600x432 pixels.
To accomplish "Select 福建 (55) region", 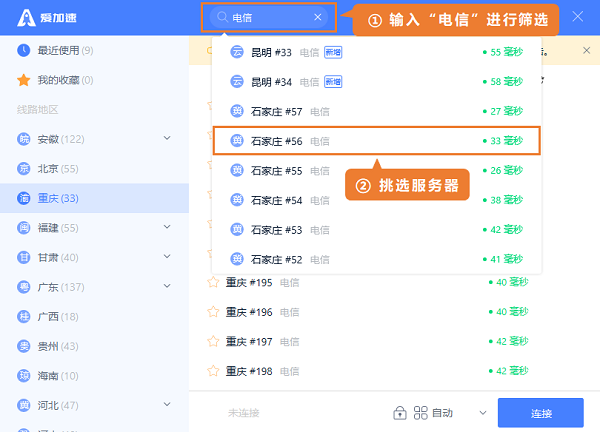I will (x=94, y=228).
